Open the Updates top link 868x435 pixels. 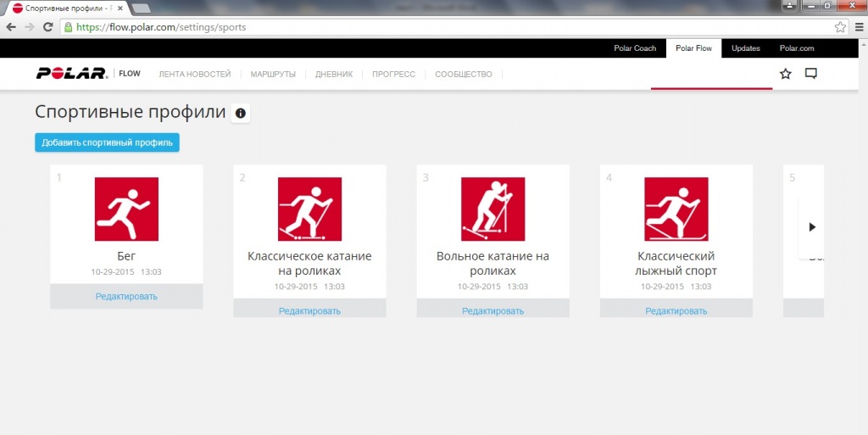(746, 48)
